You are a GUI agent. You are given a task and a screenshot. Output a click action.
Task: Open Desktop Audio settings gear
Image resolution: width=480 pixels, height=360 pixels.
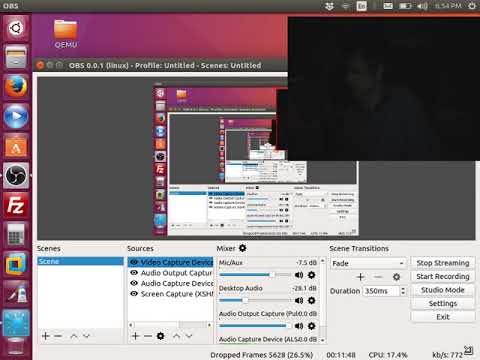click(311, 300)
